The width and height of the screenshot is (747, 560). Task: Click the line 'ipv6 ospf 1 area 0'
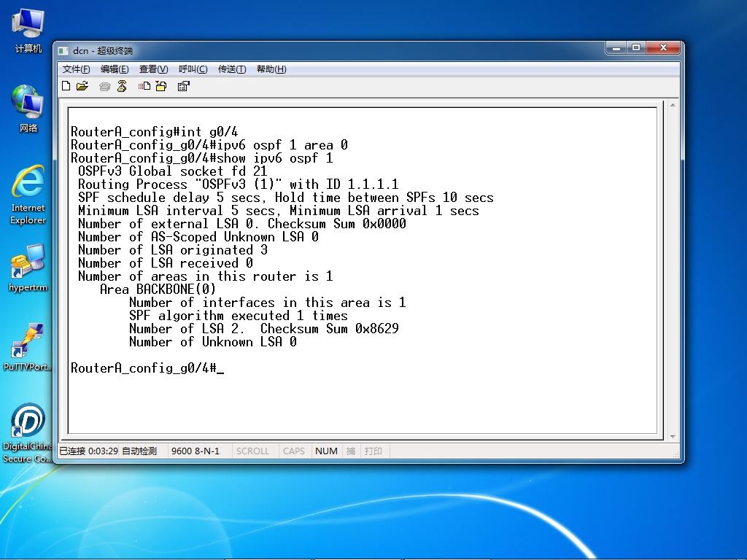click(209, 145)
